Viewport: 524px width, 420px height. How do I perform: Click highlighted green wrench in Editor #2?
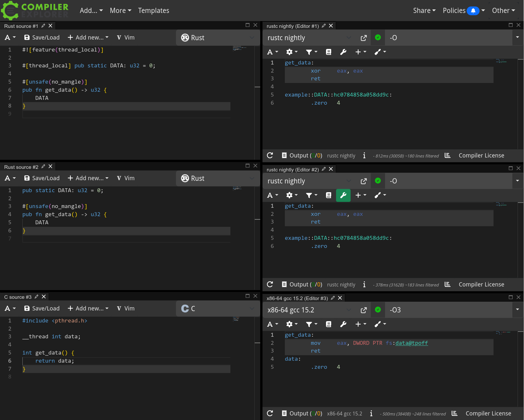(343, 195)
